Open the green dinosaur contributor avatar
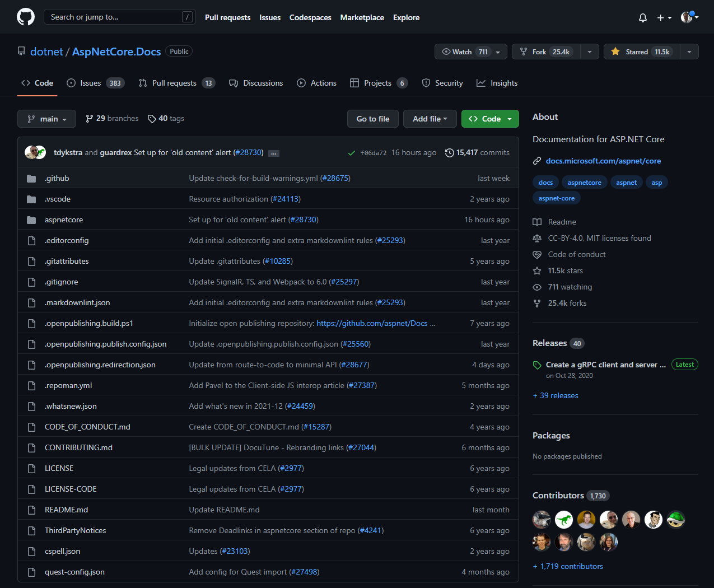 564,520
